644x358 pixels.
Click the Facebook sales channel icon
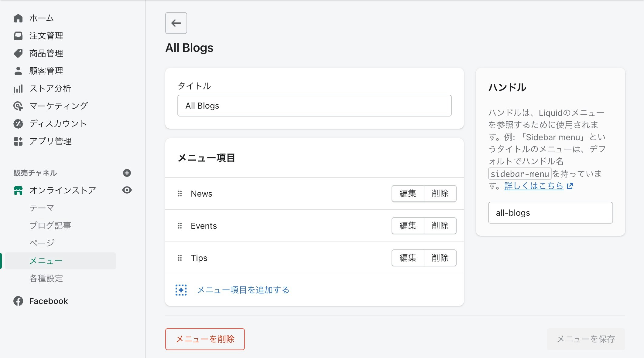[18, 301]
